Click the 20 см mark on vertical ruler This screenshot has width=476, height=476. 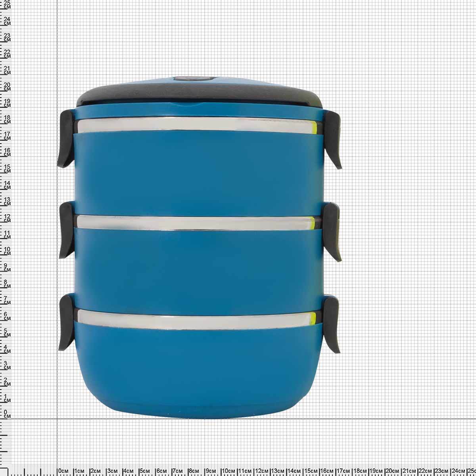(7, 86)
